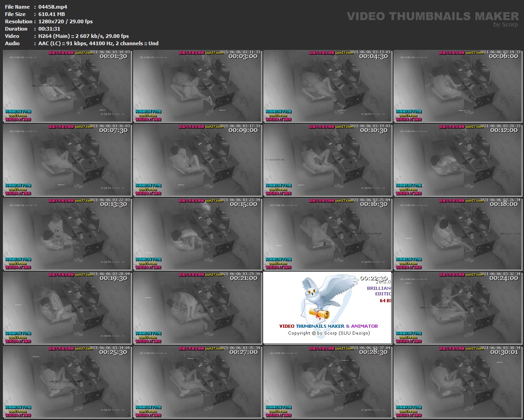
Task: Click the resolution value 1280x720 / 29.00 fps
Action: (x=65, y=21)
